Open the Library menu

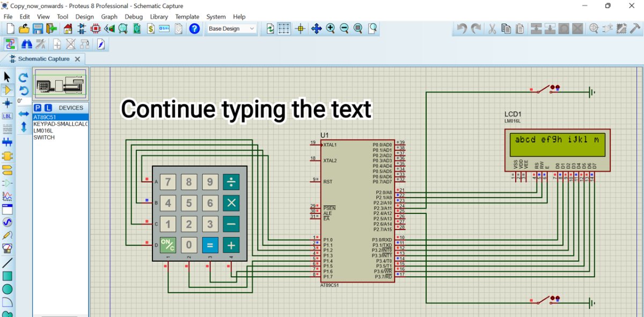pos(159,17)
